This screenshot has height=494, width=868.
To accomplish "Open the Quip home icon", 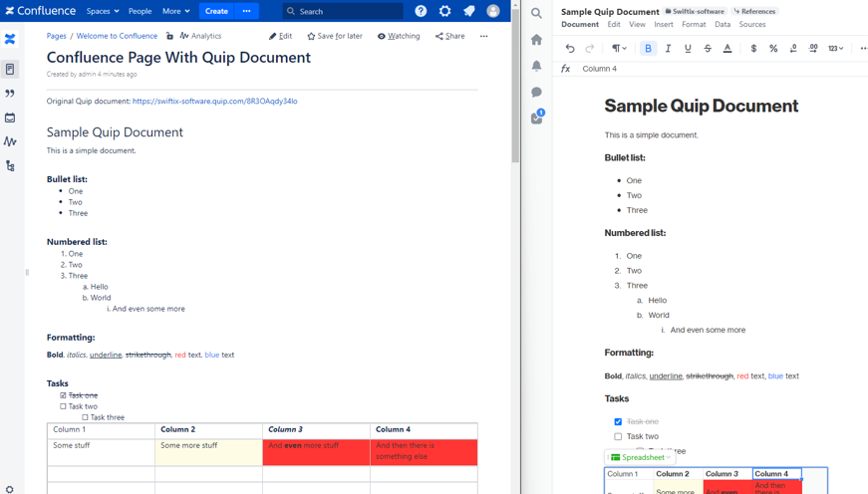I will [x=536, y=40].
